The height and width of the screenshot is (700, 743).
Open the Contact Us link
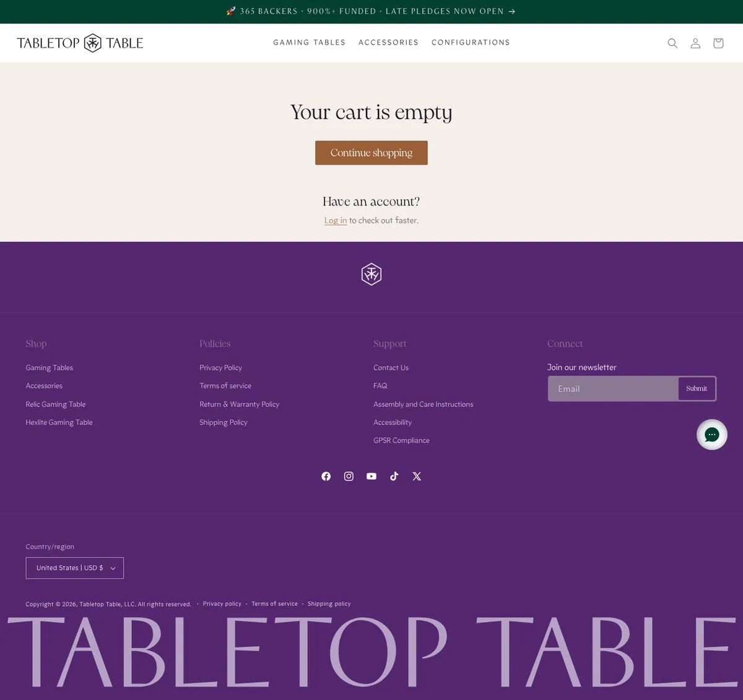[391, 368]
